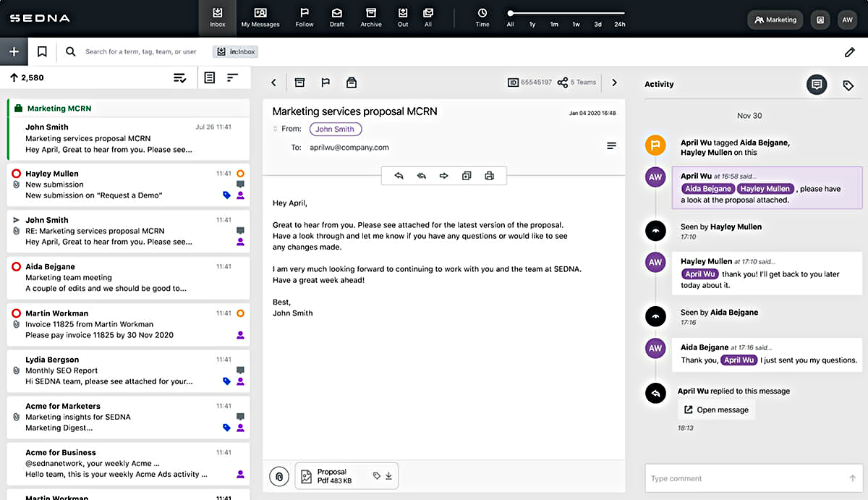Set time range slider to 24h
Screen dimensions: 868x500
tap(620, 24)
